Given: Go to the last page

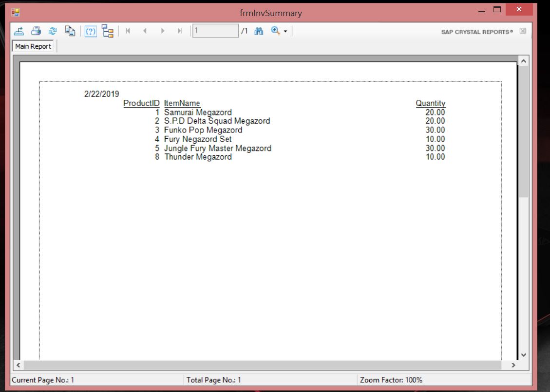Looking at the screenshot, I should [x=180, y=31].
